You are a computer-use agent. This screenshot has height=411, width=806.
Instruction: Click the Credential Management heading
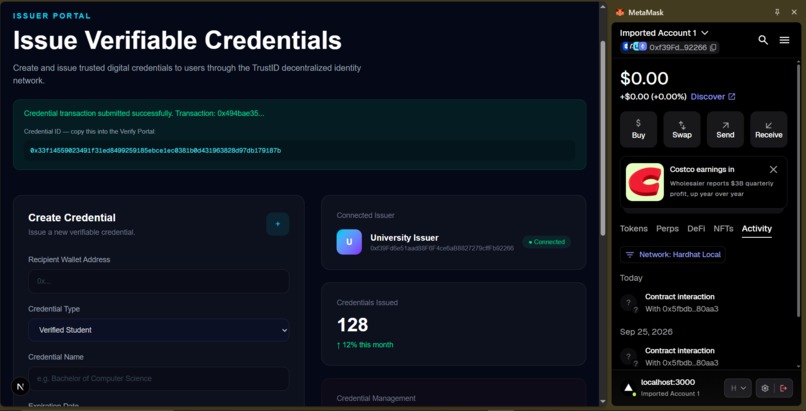pyautogui.click(x=376, y=398)
